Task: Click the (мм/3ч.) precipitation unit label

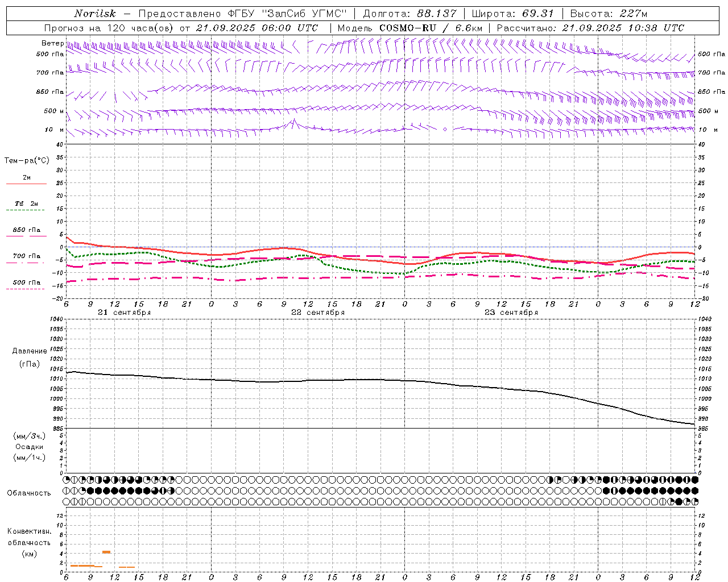Action: [x=30, y=436]
